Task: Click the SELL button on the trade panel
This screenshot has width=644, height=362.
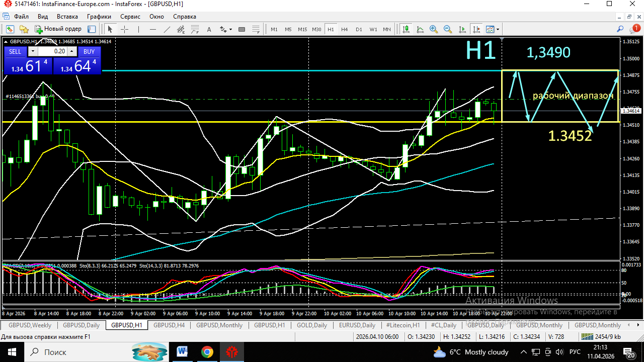Action: (x=15, y=51)
